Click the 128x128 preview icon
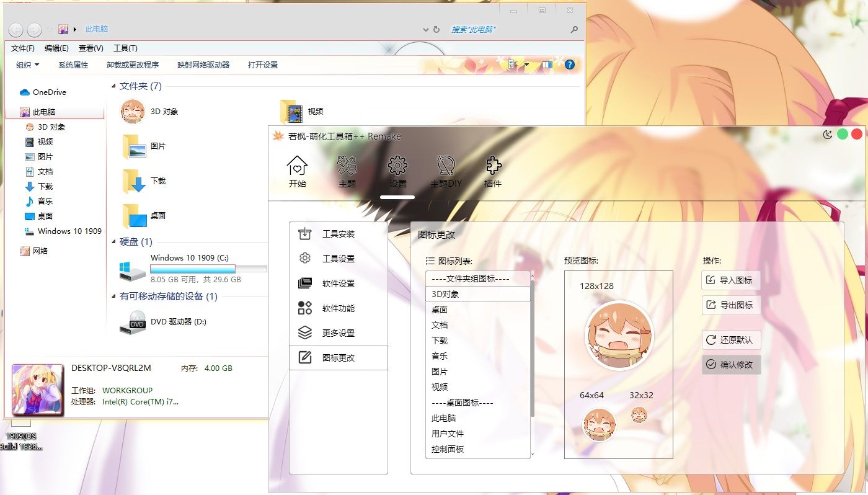The height and width of the screenshot is (495, 868). pyautogui.click(x=619, y=335)
